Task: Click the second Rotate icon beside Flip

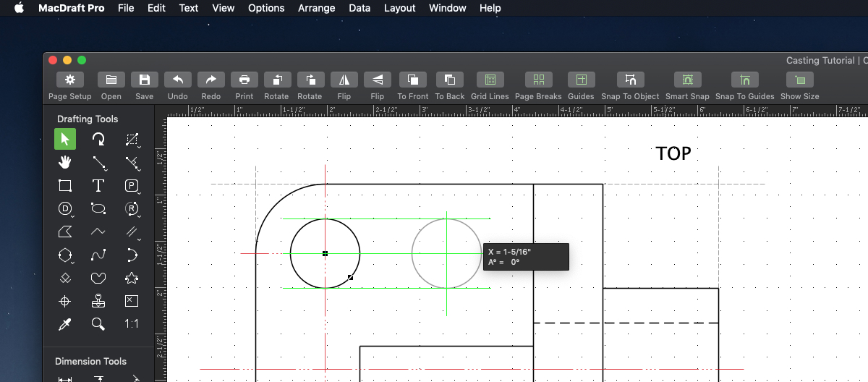Action: 311,80
